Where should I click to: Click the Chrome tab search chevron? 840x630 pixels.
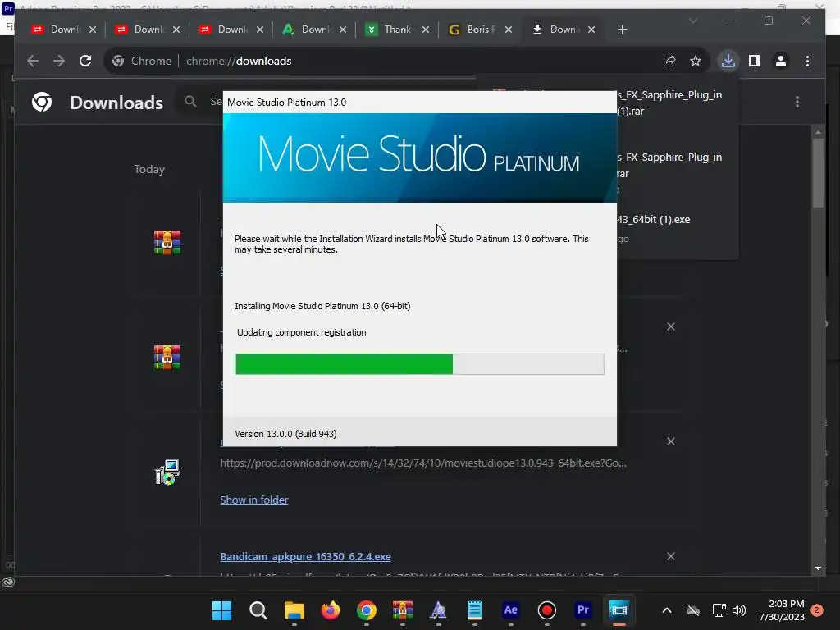[x=692, y=21]
